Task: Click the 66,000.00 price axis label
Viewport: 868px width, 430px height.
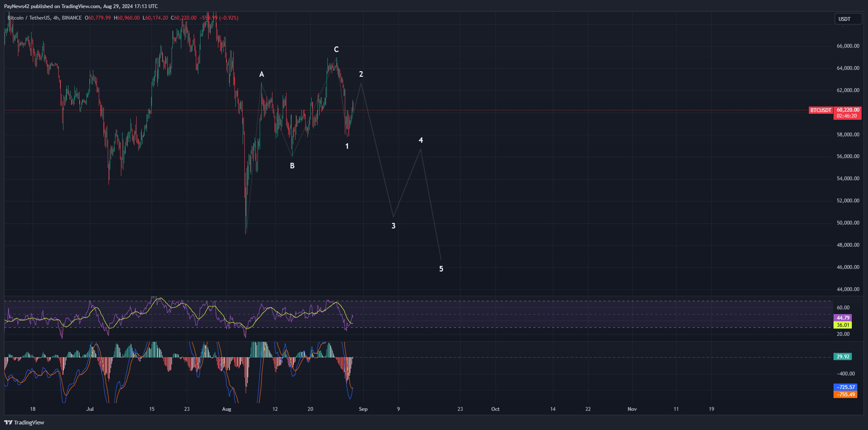Action: tap(848, 46)
